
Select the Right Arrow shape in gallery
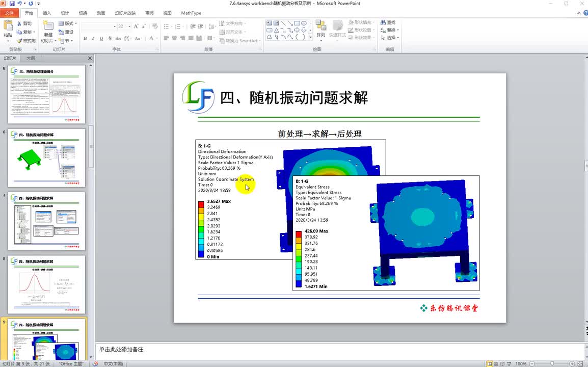pos(297,30)
